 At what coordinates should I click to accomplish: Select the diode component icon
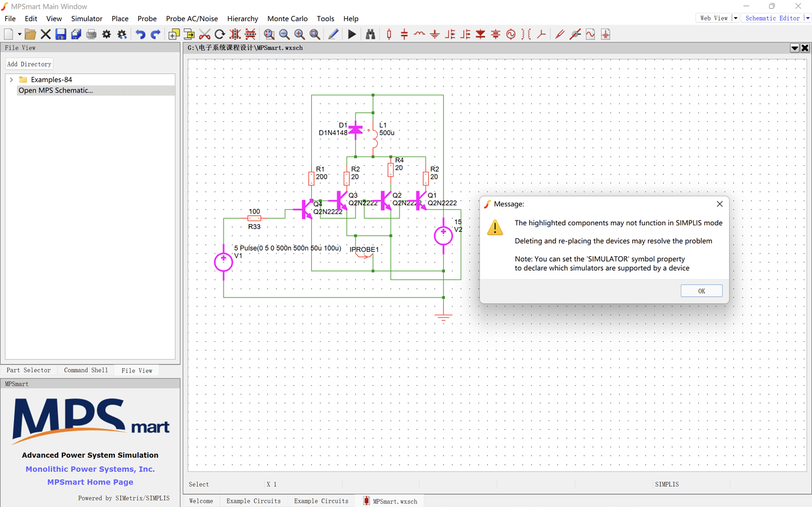pos(481,34)
